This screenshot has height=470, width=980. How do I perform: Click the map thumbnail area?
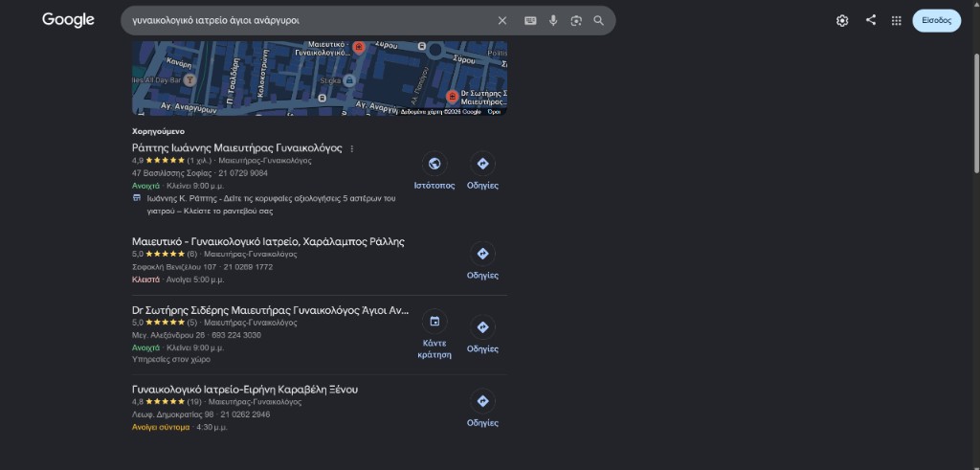(320, 78)
